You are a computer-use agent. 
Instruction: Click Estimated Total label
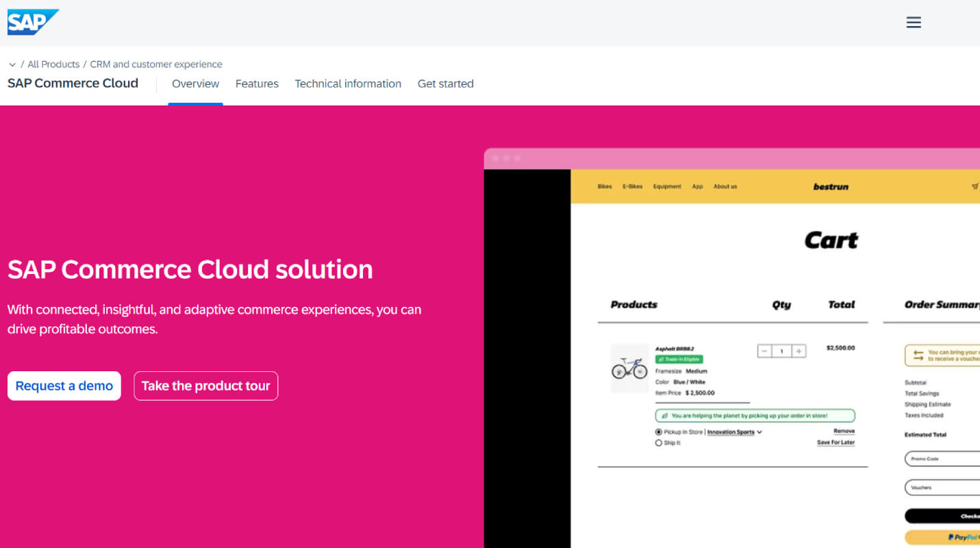(x=925, y=434)
